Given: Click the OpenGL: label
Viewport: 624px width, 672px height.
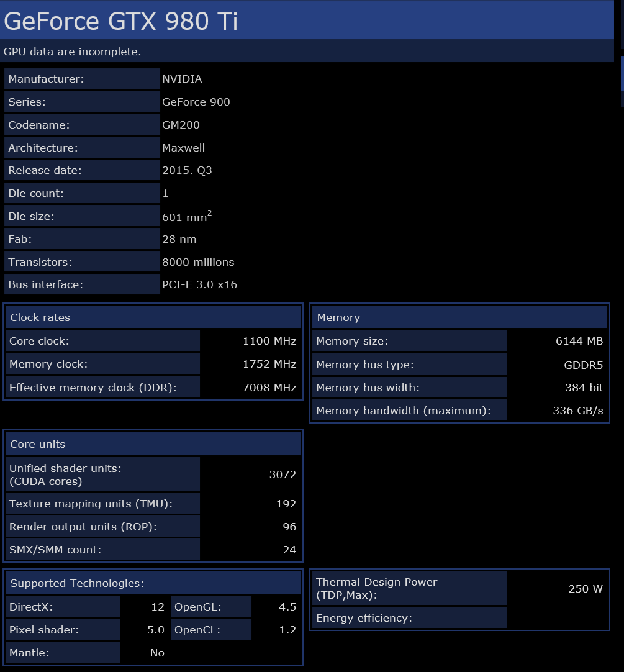Looking at the screenshot, I should 211,607.
